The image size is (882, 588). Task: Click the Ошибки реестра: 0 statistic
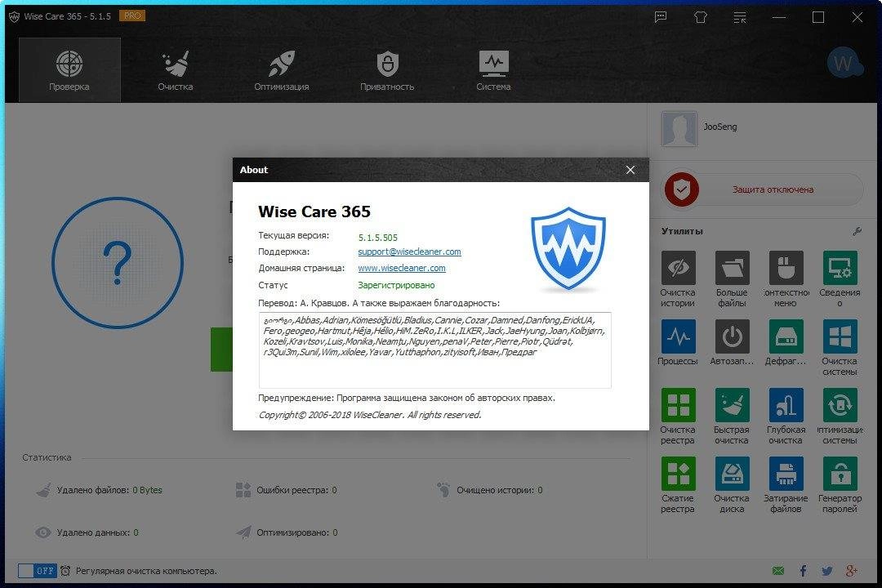(287, 490)
